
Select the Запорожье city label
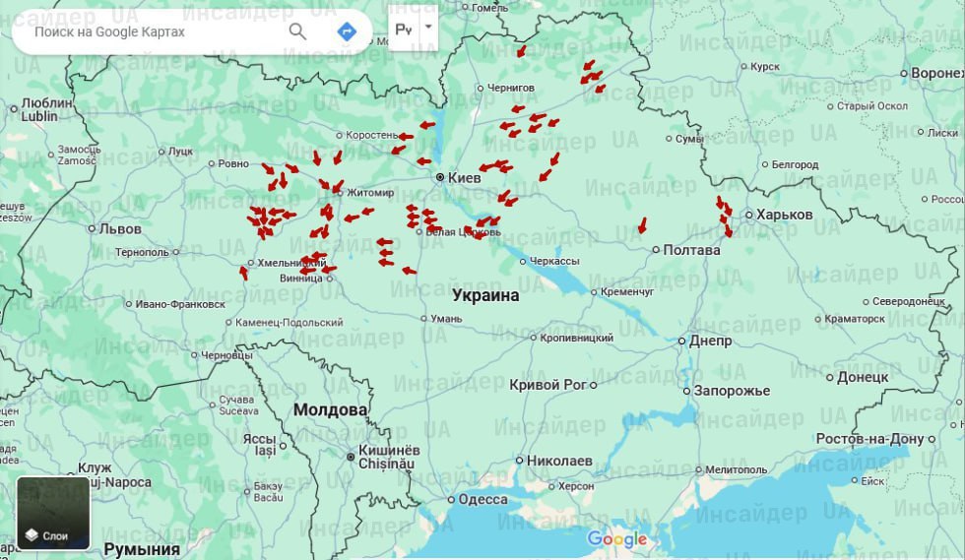coord(732,391)
